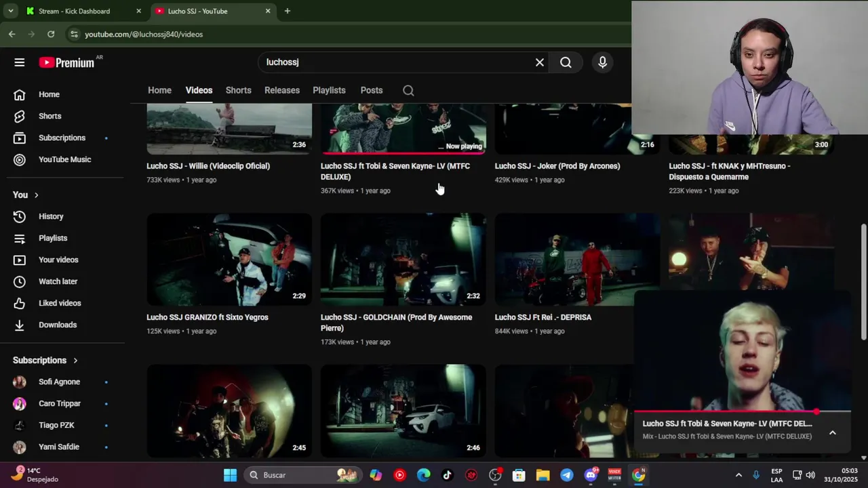The height and width of the screenshot is (488, 868).
Task: Click the miniplayer video
Action: point(743,351)
